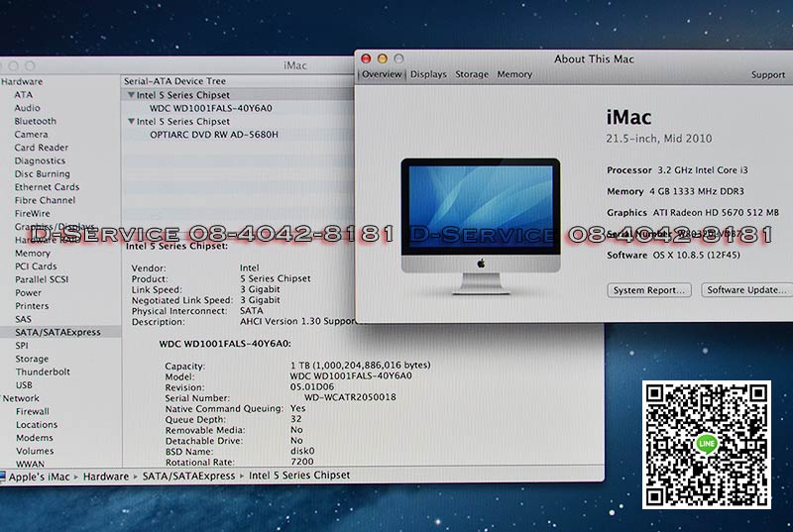Select Ethernet Cards in the sidebar
The width and height of the screenshot is (793, 532).
point(47,186)
